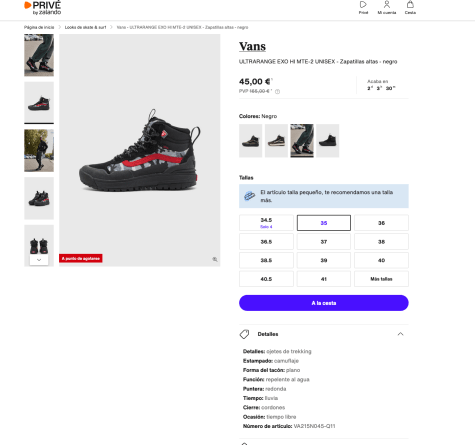
Task: Select size 34.5 with only 4 left
Action: [x=266, y=223]
